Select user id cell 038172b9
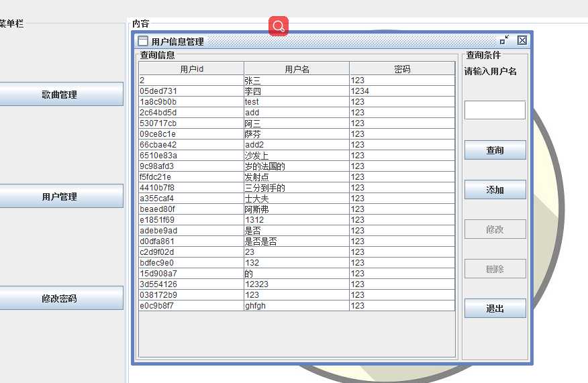Image resolution: width=588 pixels, height=383 pixels. 191,295
